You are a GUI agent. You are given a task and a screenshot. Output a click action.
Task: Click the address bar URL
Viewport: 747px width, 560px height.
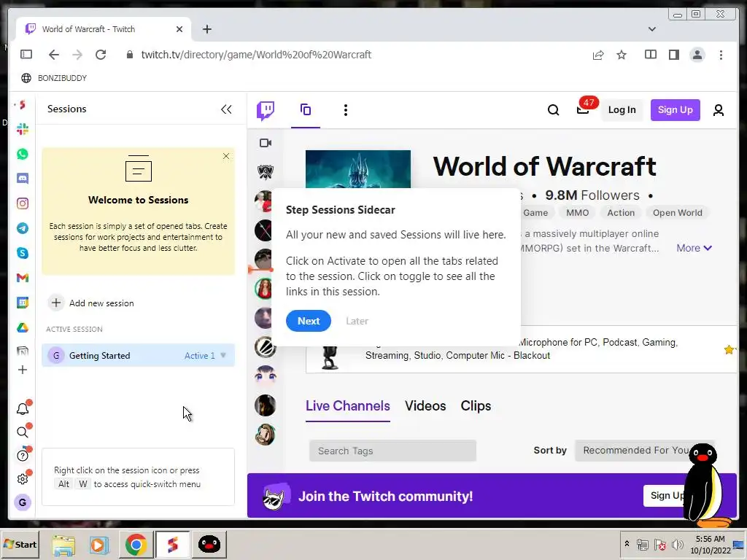256,55
